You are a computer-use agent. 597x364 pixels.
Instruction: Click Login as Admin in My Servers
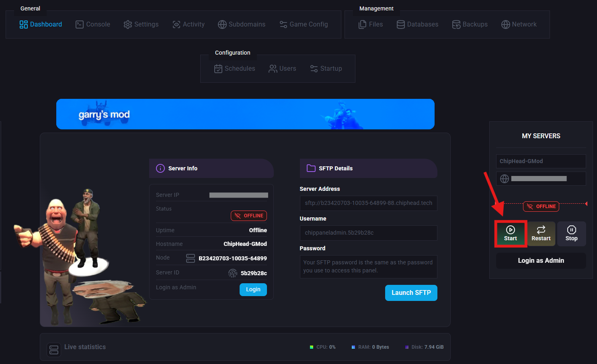(x=541, y=260)
